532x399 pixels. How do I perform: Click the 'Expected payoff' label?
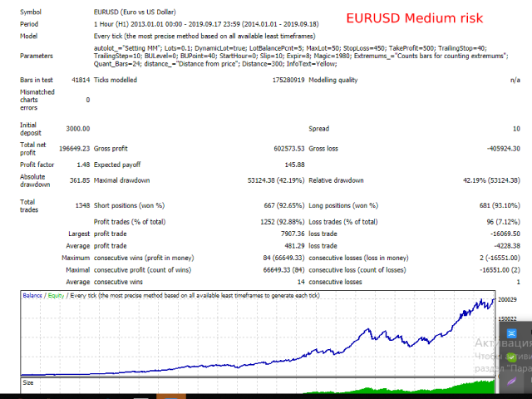pyautogui.click(x=117, y=165)
